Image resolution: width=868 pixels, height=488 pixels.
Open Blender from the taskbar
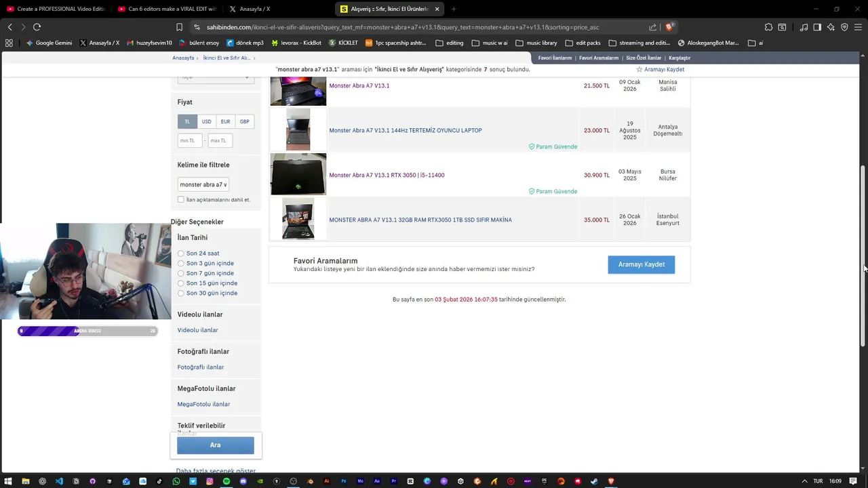(x=310, y=481)
